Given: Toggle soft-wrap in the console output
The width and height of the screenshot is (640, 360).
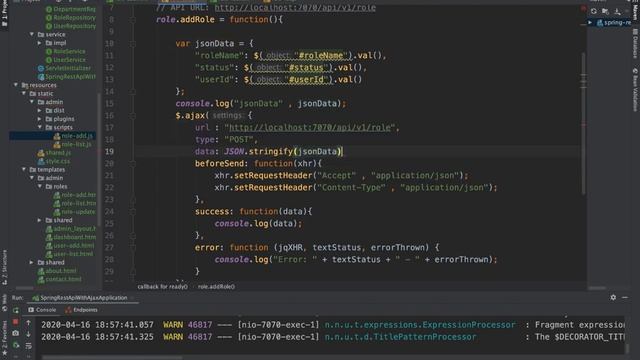Looking at the screenshot, I should (x=28, y=346).
